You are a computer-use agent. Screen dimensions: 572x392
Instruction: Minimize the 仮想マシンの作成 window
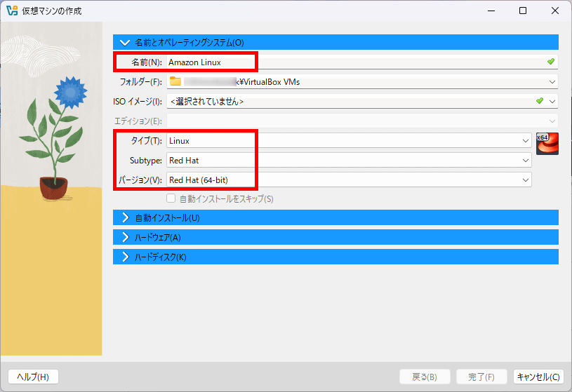pos(491,11)
